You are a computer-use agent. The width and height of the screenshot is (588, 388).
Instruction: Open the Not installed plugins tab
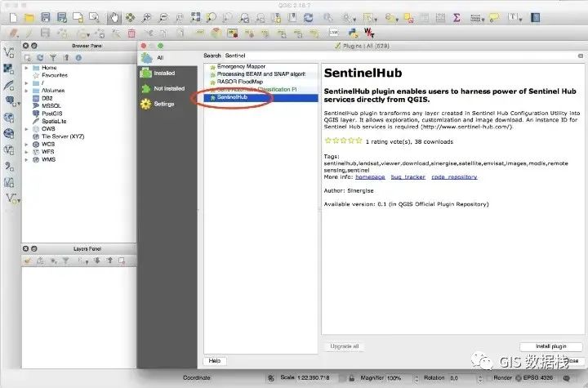[167, 88]
